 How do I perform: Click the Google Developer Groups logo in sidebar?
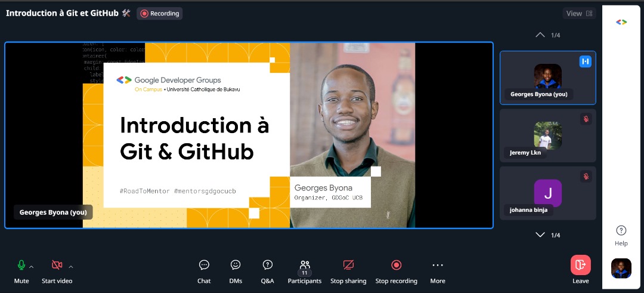[621, 22]
